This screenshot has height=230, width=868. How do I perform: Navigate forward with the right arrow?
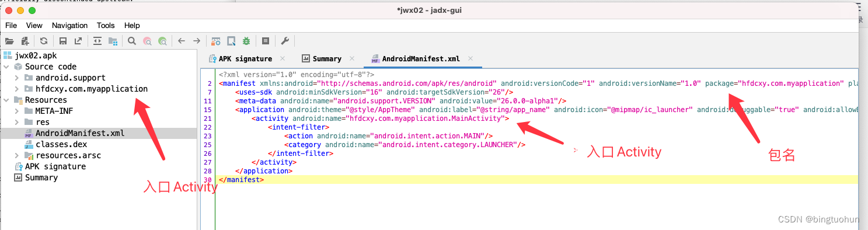197,41
